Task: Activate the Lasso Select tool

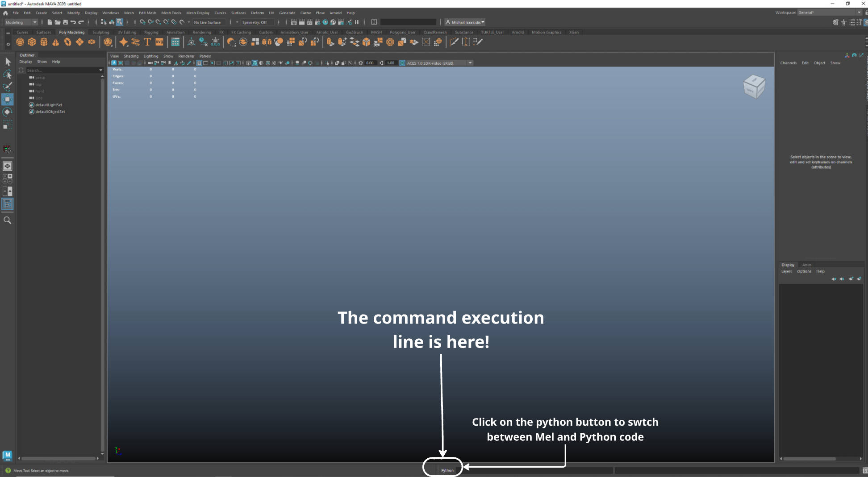Action: pyautogui.click(x=8, y=74)
